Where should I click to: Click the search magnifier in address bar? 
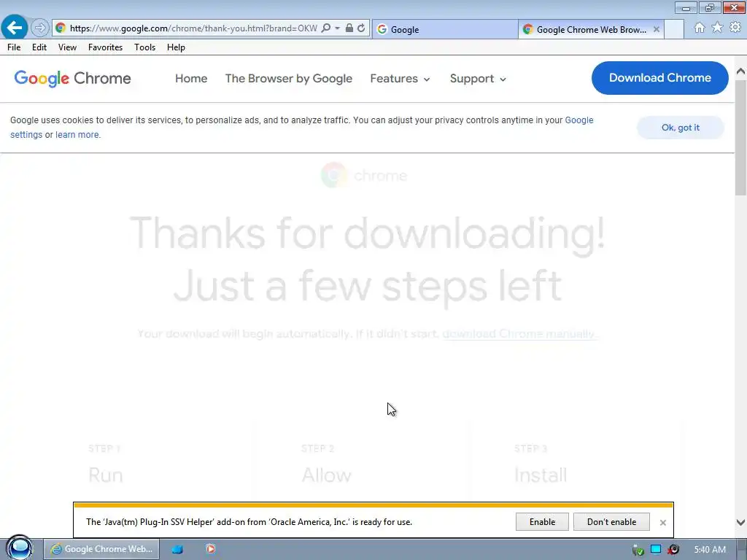(x=326, y=28)
